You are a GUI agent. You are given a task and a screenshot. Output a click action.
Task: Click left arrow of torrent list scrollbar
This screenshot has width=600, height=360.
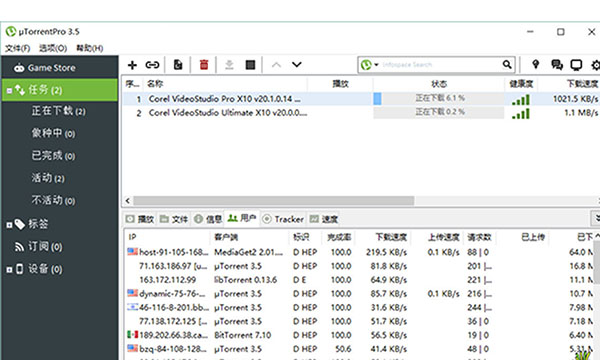[x=128, y=200]
